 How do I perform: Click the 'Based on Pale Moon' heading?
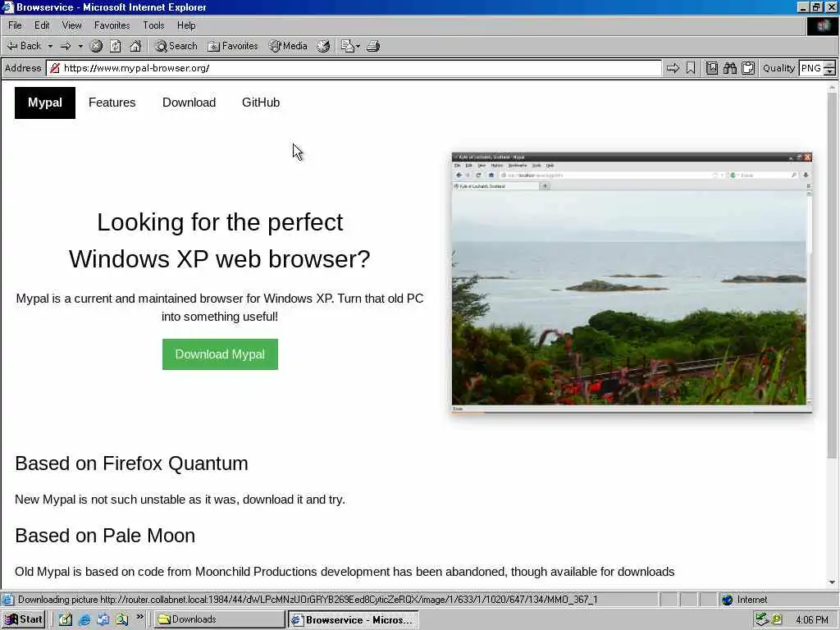(105, 536)
